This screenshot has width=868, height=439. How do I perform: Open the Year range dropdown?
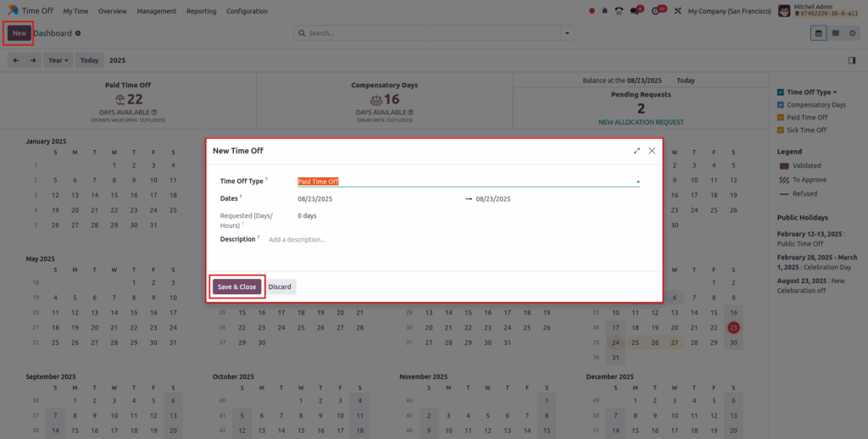59,60
